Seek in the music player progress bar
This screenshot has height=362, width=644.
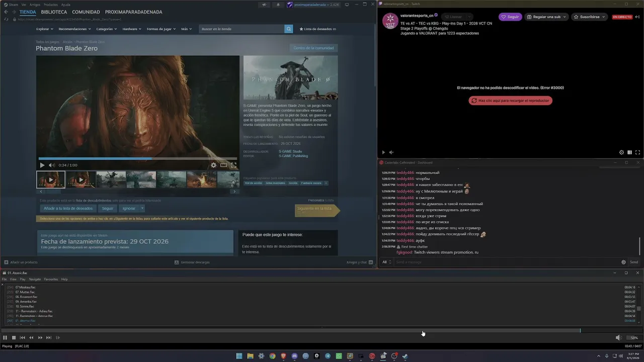[321, 330]
